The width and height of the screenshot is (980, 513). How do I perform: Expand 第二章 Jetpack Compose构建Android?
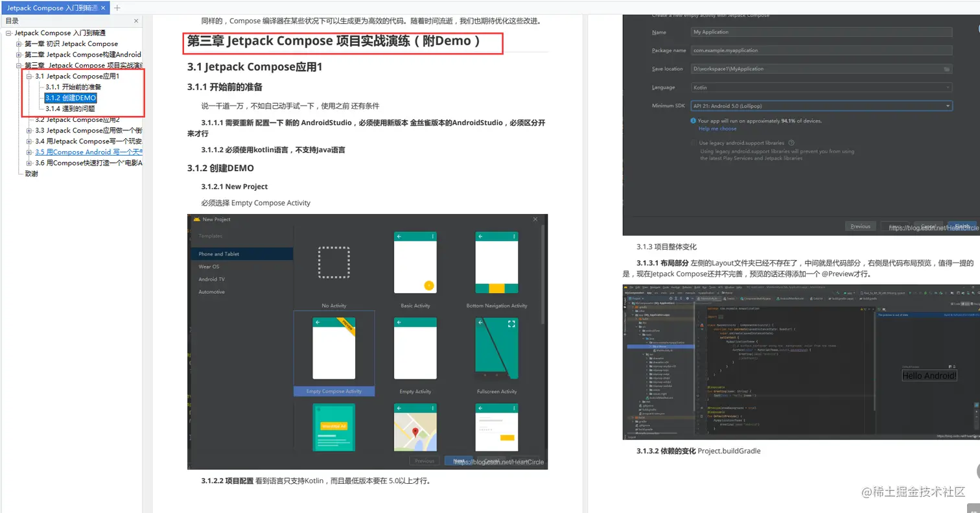pos(19,54)
